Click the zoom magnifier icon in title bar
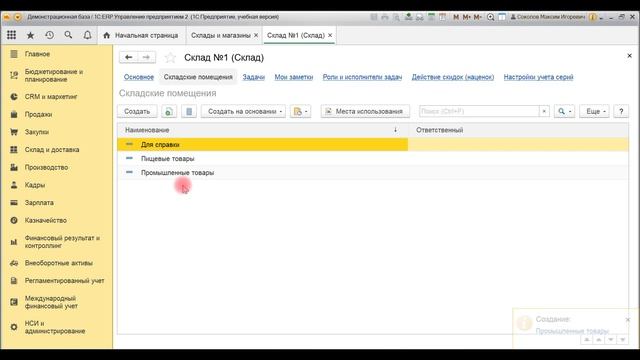 pyautogui.click(x=491, y=17)
